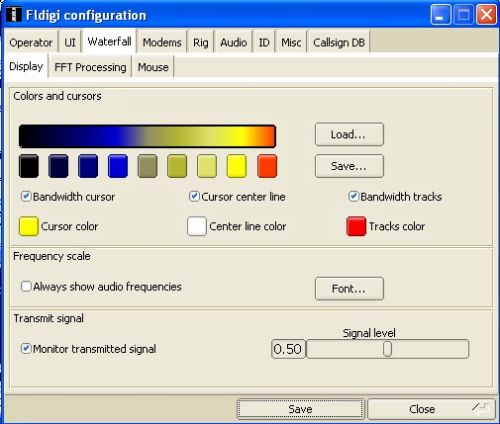500x424 pixels.
Task: Select the black palette color swatch
Action: [29, 166]
